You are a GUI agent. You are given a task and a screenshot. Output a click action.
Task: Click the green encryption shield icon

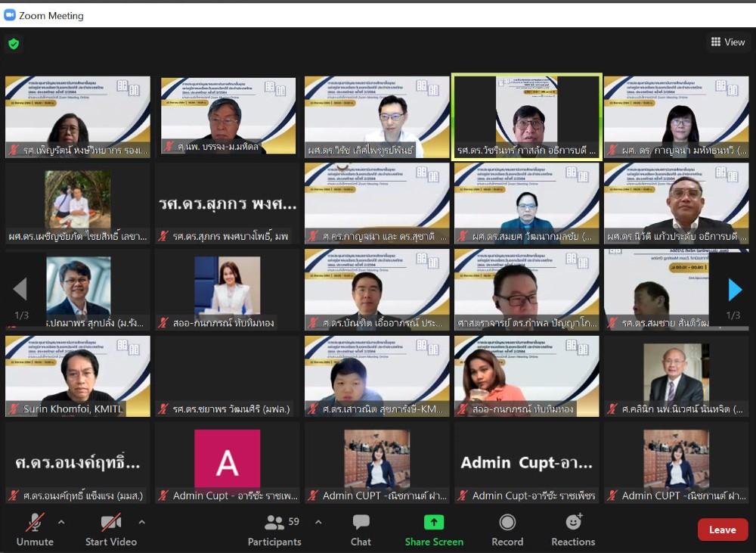[x=14, y=44]
